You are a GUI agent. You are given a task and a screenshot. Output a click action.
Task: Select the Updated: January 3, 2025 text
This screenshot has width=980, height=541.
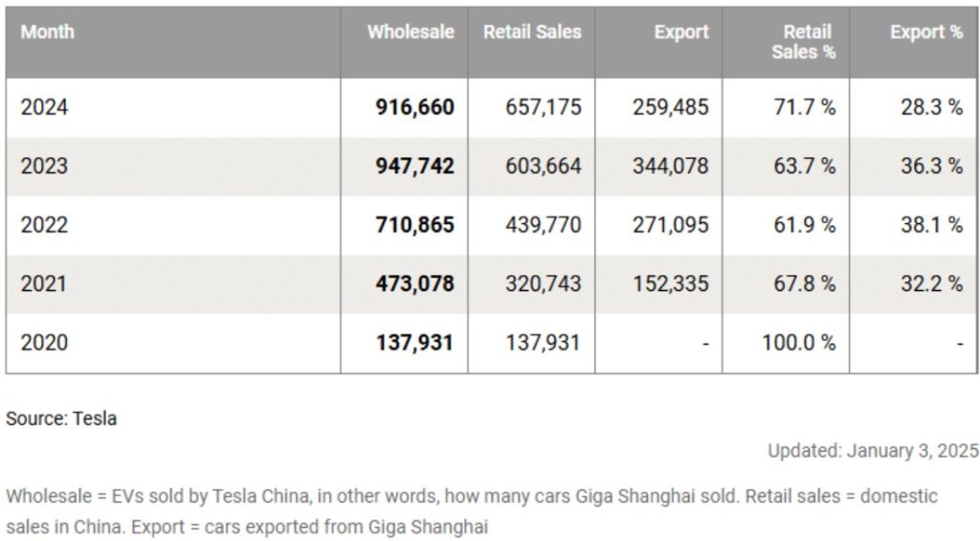tap(873, 450)
